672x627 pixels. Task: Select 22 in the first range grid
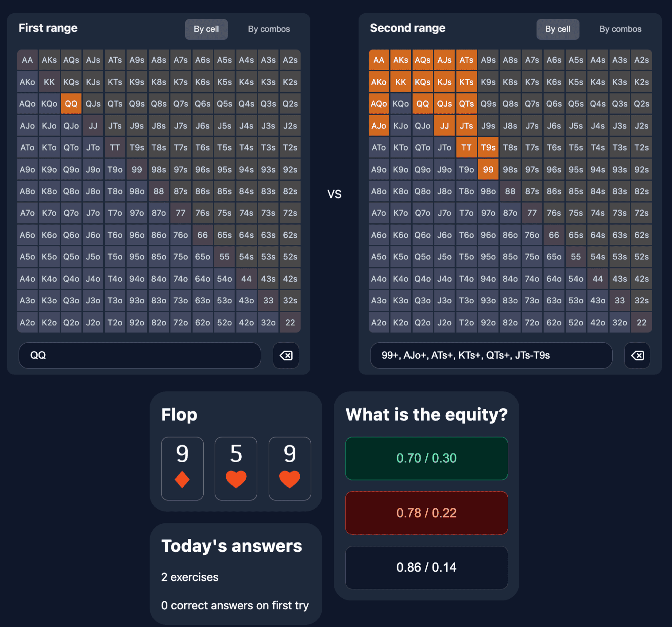click(290, 322)
